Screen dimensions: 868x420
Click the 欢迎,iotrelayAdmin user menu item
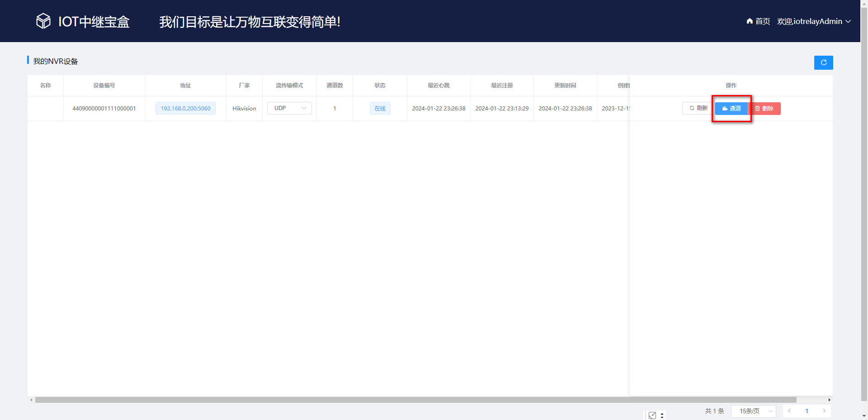point(809,21)
